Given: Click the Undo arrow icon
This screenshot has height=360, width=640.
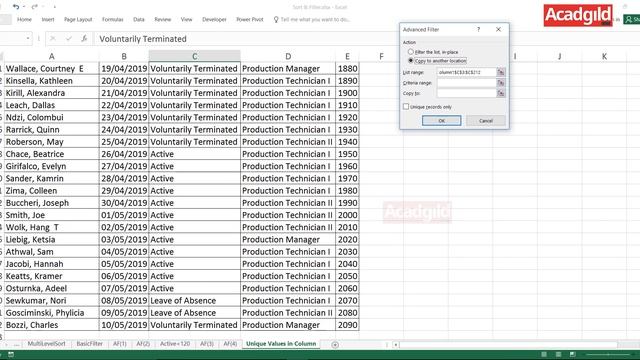Looking at the screenshot, I should (16, 7).
